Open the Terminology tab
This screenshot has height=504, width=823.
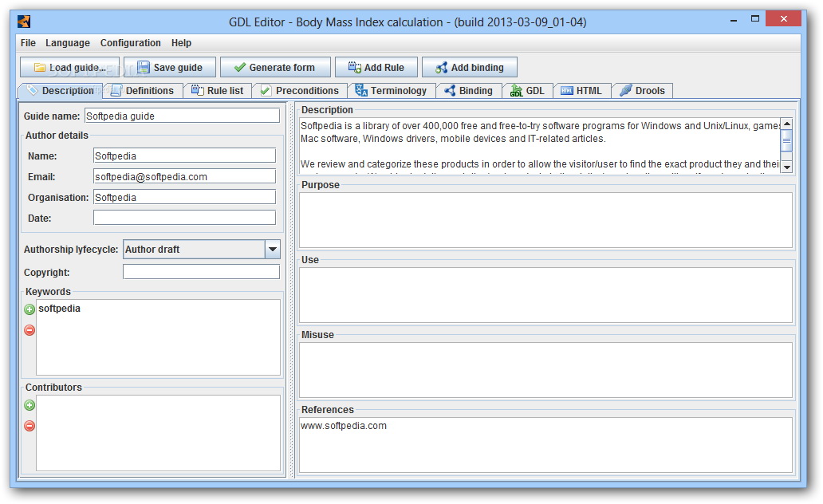(392, 90)
